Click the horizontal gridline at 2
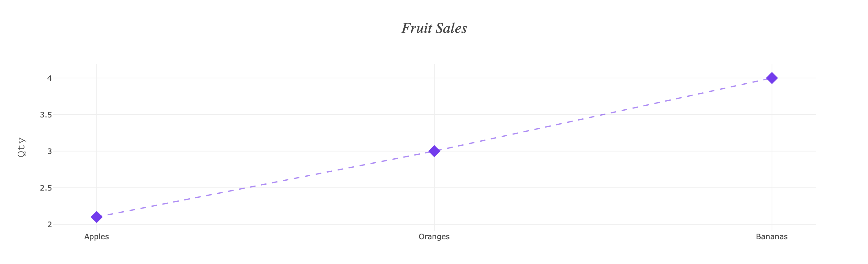Viewport: 868px width, 264px height. (x=435, y=224)
